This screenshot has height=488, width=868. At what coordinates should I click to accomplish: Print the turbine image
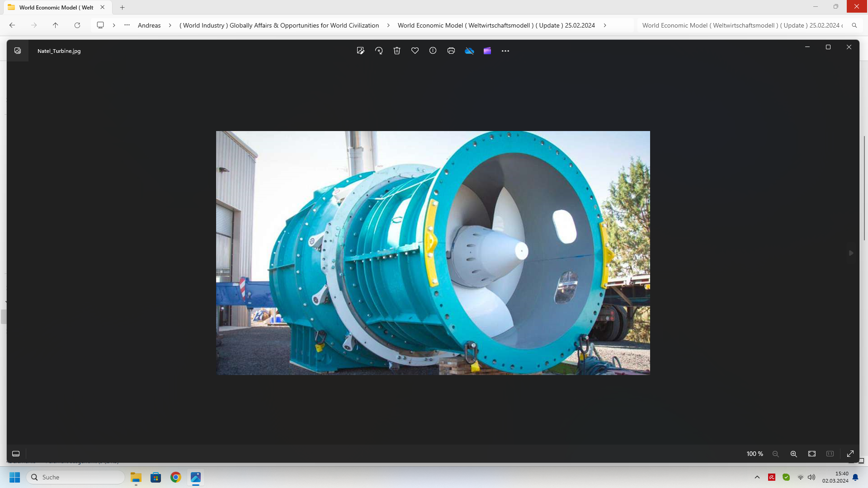point(451,51)
